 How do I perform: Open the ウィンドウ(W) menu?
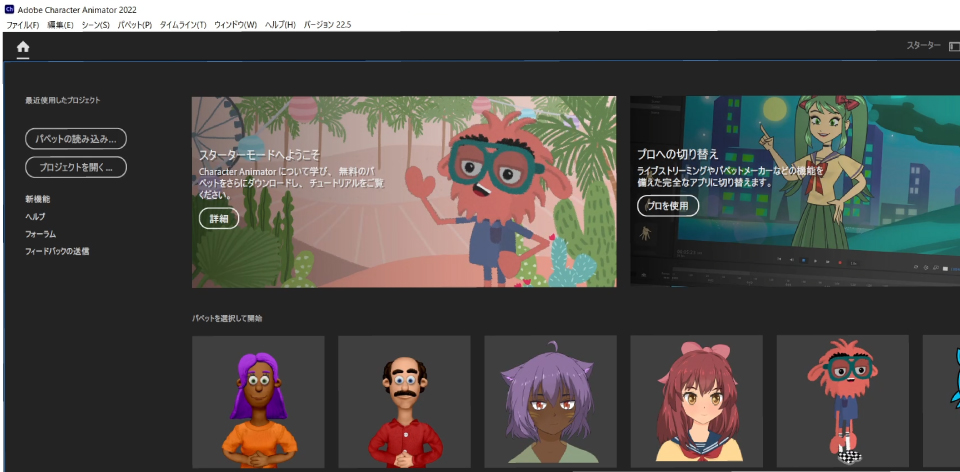coord(235,24)
